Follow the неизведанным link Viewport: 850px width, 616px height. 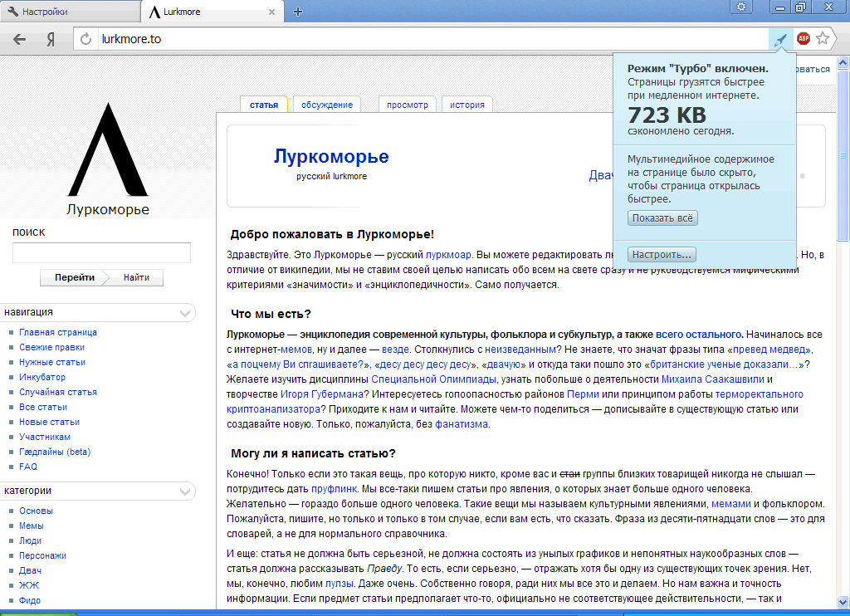pyautogui.click(x=520, y=350)
